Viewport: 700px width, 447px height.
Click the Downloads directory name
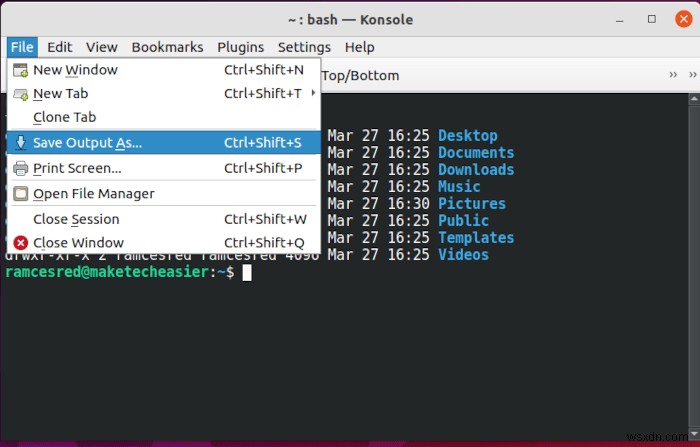[476, 169]
